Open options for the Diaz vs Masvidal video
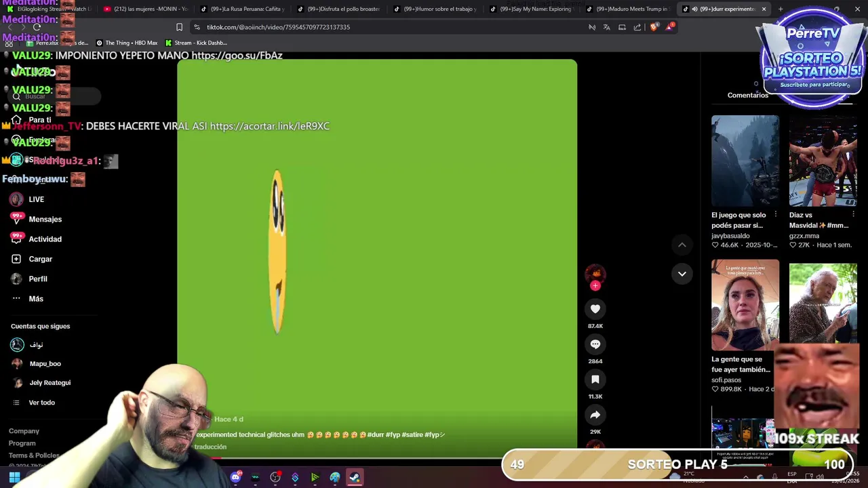 (853, 215)
